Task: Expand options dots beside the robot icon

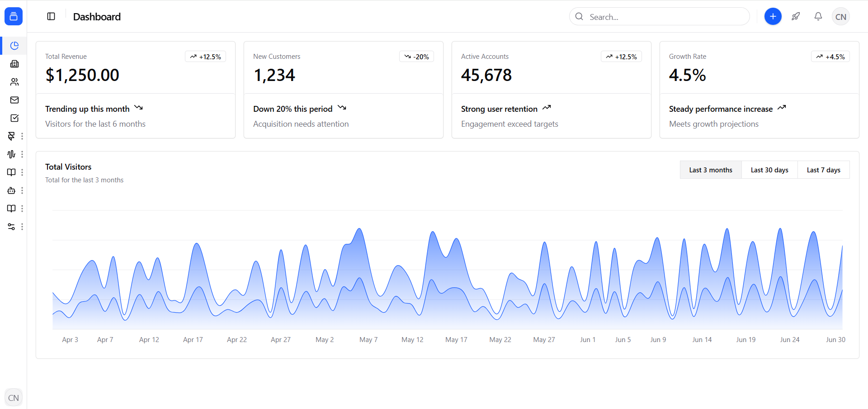Action: [22, 190]
